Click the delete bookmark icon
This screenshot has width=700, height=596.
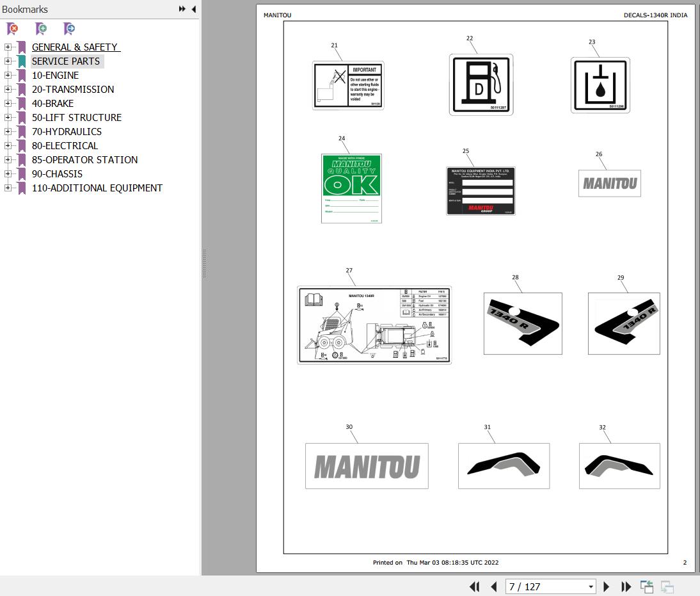[x=13, y=29]
